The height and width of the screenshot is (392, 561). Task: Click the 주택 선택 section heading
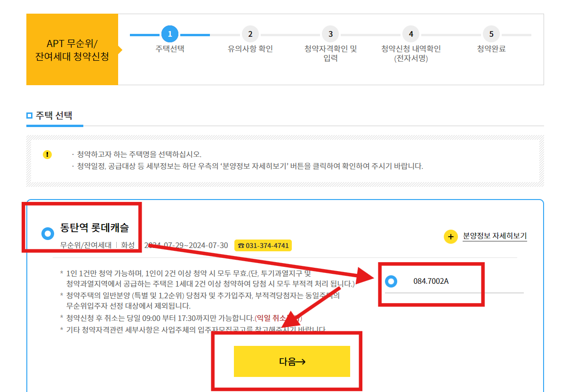[x=54, y=115]
